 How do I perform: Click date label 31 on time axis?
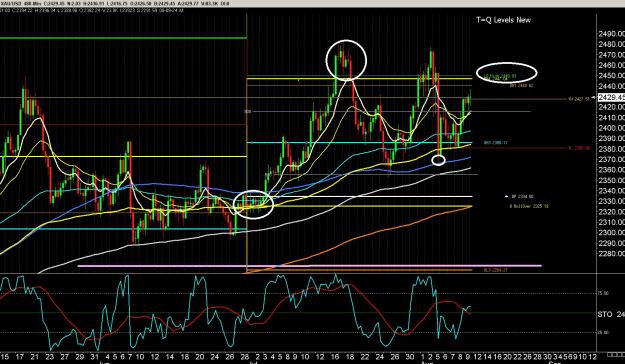(x=94, y=357)
